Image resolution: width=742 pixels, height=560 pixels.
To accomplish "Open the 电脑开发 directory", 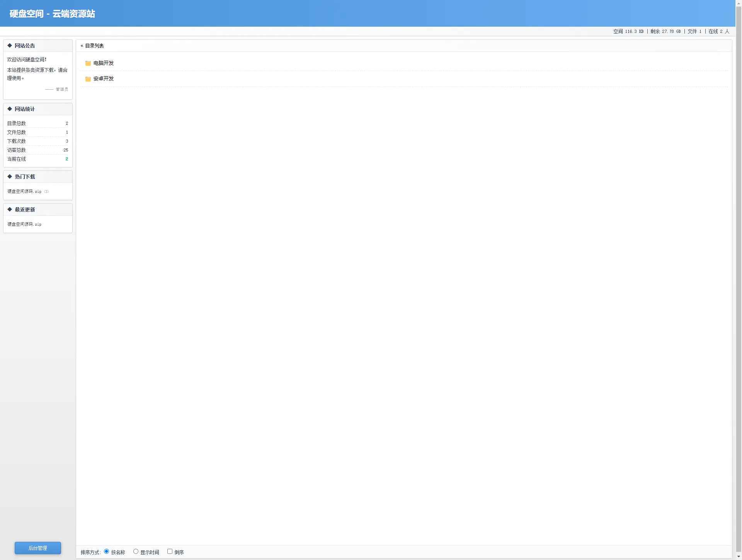I will [x=104, y=63].
